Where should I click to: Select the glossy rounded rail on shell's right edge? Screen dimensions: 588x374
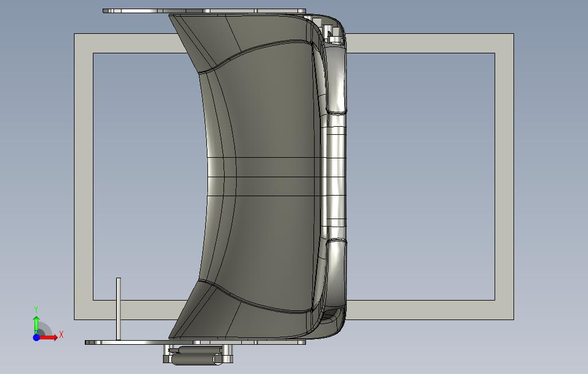point(336,177)
